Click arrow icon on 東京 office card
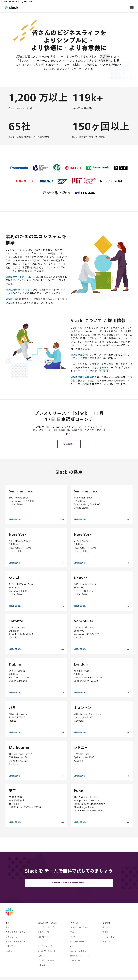The image size is (138, 980). (62, 822)
